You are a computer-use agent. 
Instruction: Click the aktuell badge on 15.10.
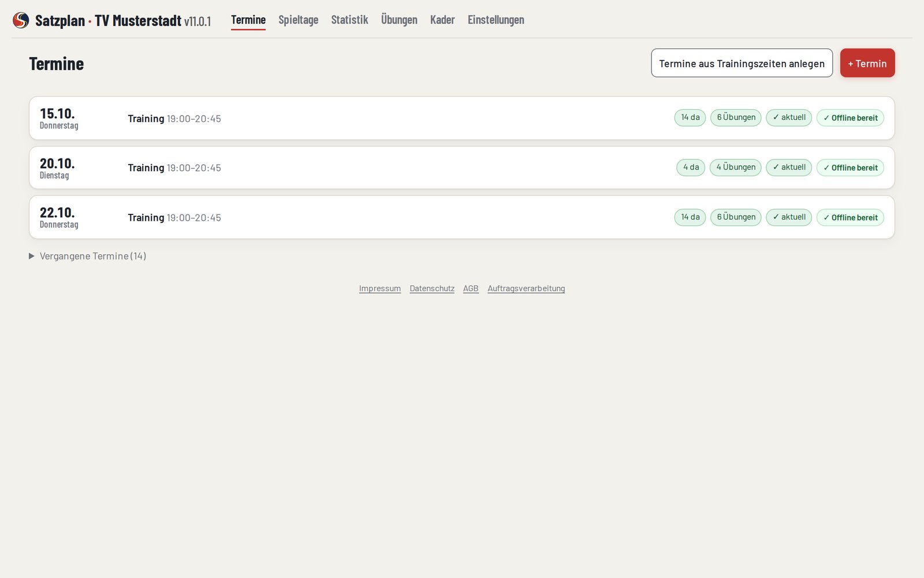(x=789, y=118)
